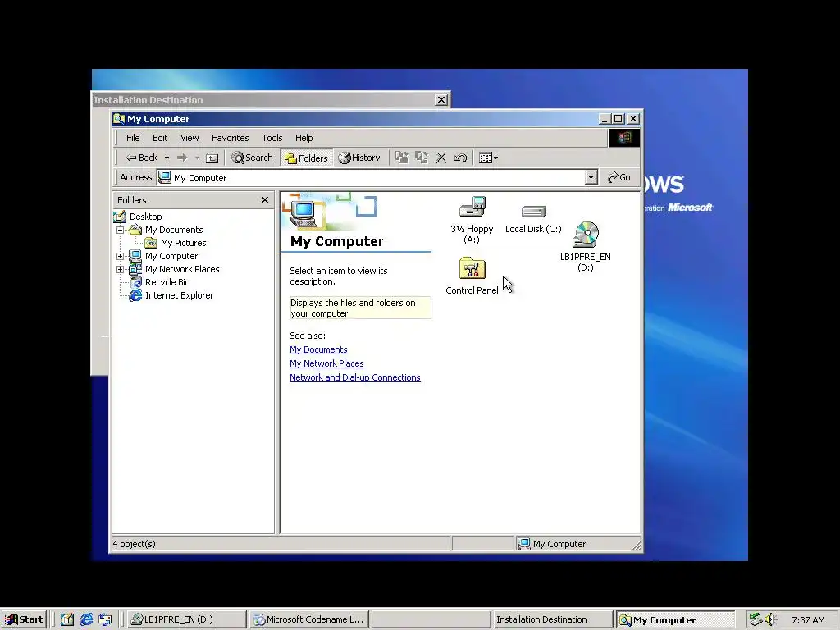Toggle the Folders pane button

(306, 157)
